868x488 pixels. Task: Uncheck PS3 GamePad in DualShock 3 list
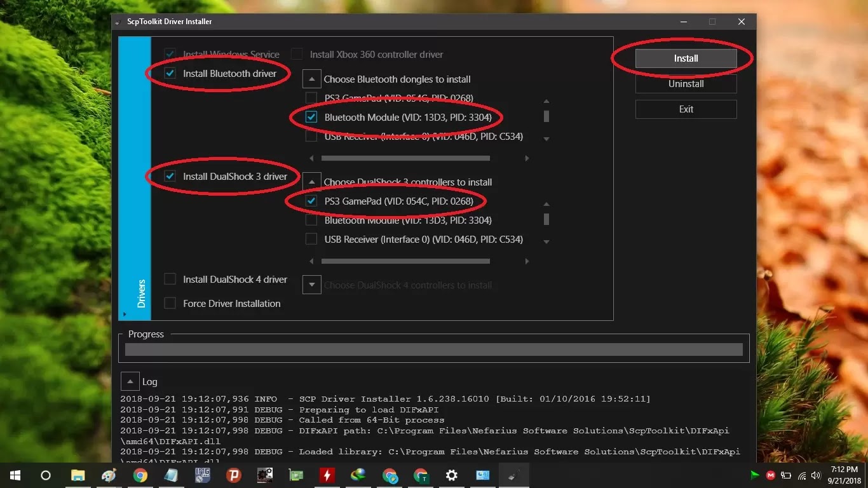311,201
